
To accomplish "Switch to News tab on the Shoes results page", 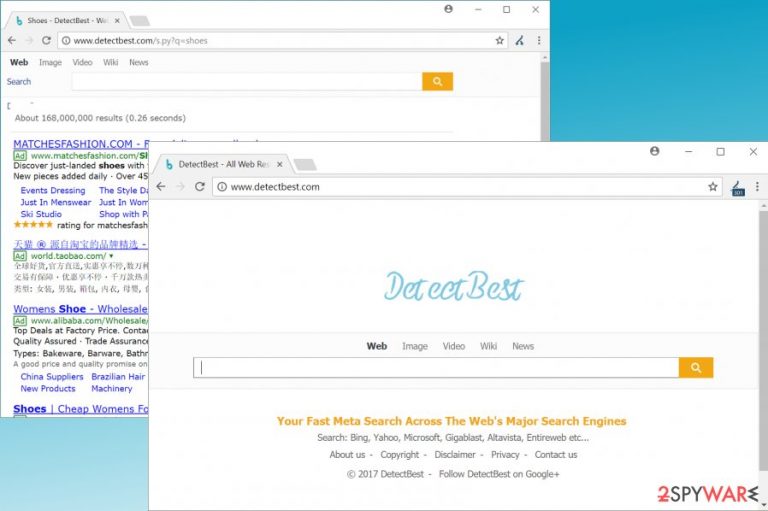I will [x=139, y=62].
